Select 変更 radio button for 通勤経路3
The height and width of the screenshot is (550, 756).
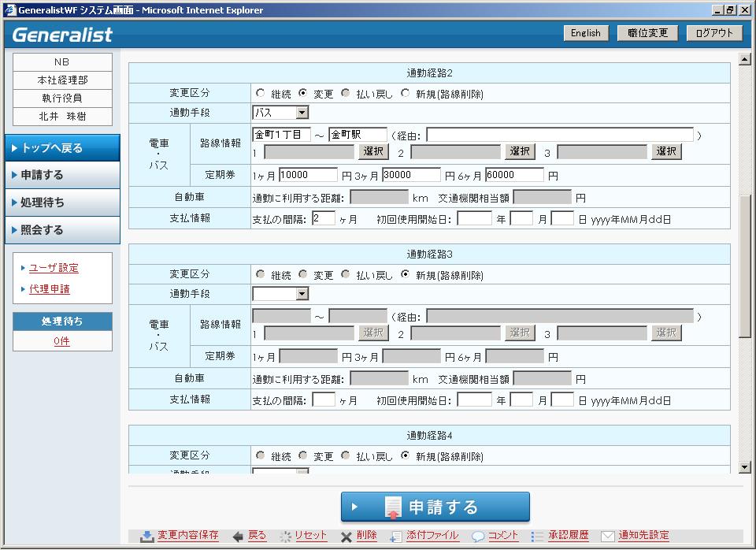click(303, 274)
